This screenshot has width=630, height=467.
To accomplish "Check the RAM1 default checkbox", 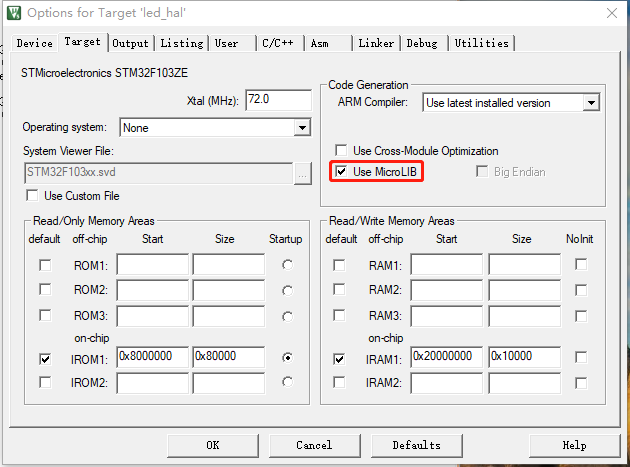I will [x=339, y=265].
